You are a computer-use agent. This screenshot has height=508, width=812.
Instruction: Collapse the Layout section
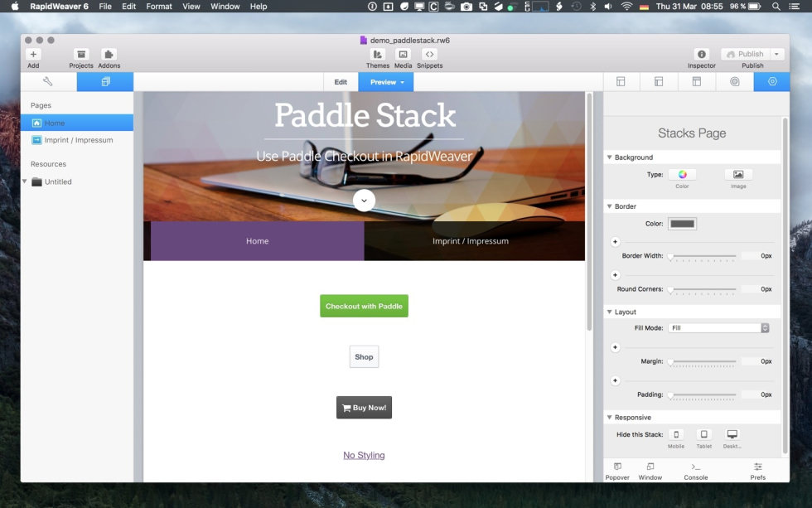[610, 312]
